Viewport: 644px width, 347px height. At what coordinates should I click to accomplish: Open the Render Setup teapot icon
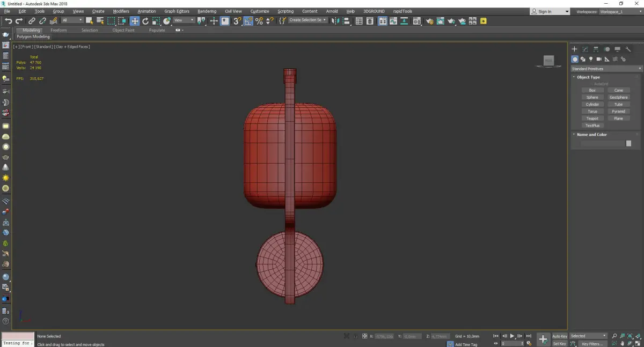click(430, 21)
